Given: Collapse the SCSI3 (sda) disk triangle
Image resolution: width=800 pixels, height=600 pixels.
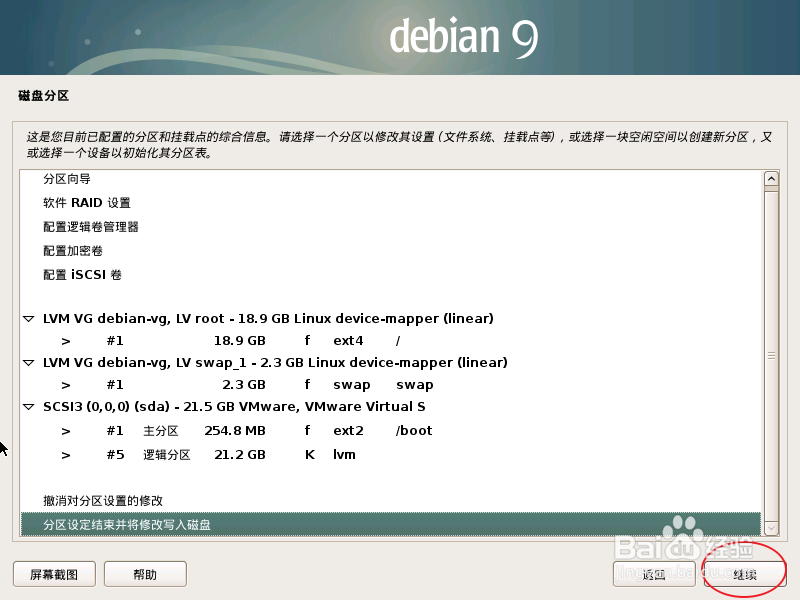Looking at the screenshot, I should [x=29, y=407].
